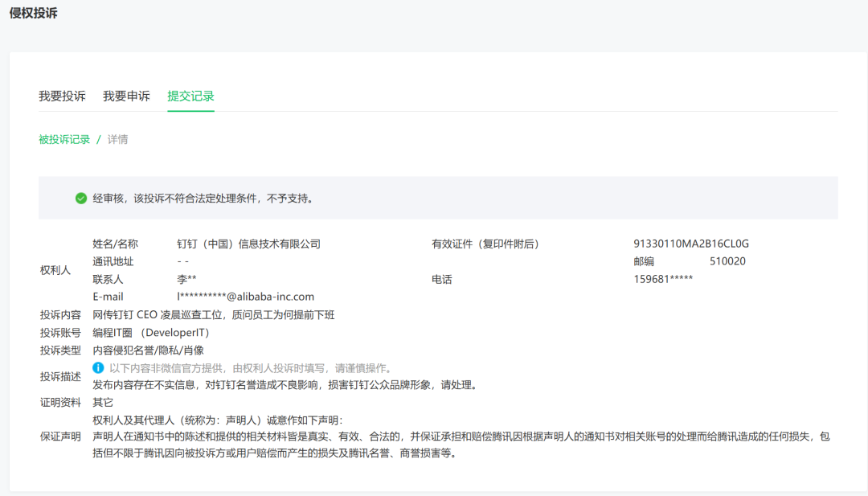Click the certificate number 91330110MA2B16CL0G
Viewport: 868px width, 496px height.
click(x=691, y=244)
